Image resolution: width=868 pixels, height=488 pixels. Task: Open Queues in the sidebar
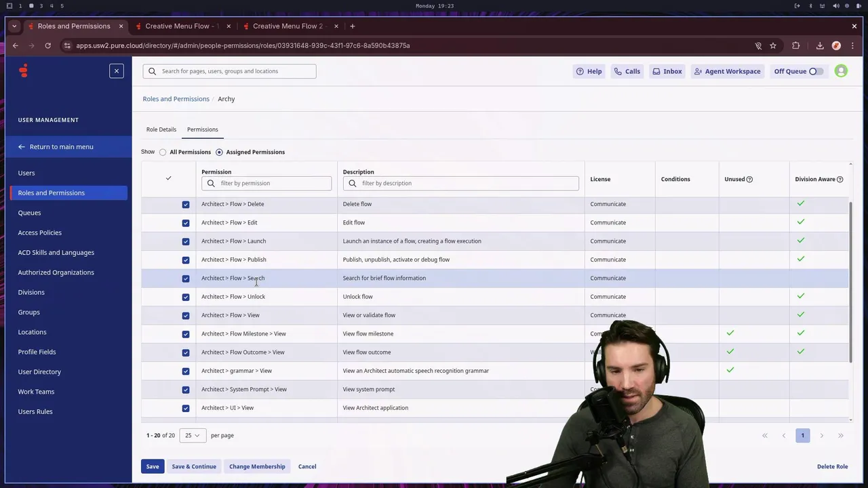[29, 213]
